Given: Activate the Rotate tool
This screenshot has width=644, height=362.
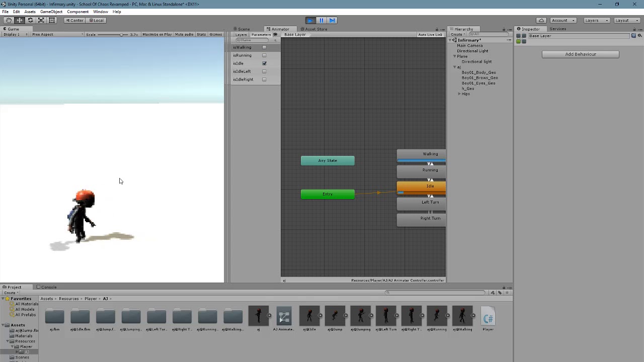Looking at the screenshot, I should [x=31, y=20].
